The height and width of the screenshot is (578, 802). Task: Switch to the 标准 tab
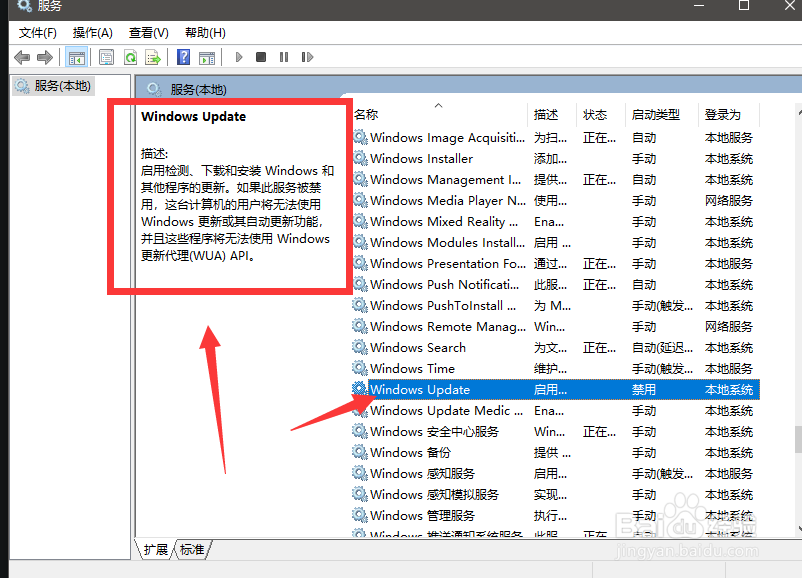(192, 549)
